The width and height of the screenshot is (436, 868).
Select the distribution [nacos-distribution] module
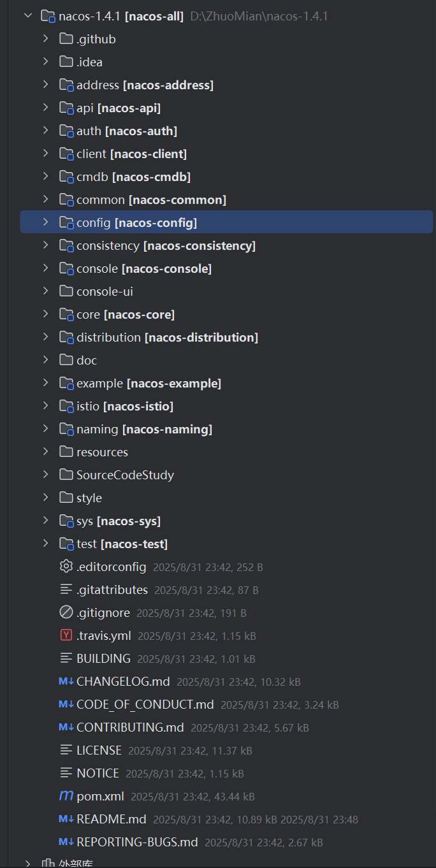pyautogui.click(x=167, y=337)
